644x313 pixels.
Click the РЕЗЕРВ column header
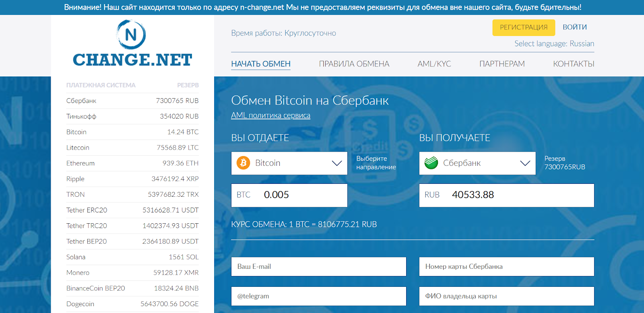click(188, 85)
